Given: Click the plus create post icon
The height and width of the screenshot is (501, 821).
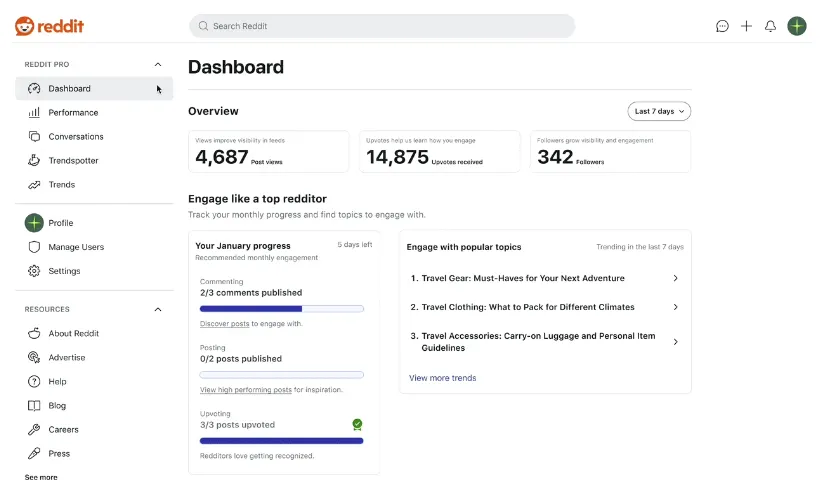Looking at the screenshot, I should 746,26.
